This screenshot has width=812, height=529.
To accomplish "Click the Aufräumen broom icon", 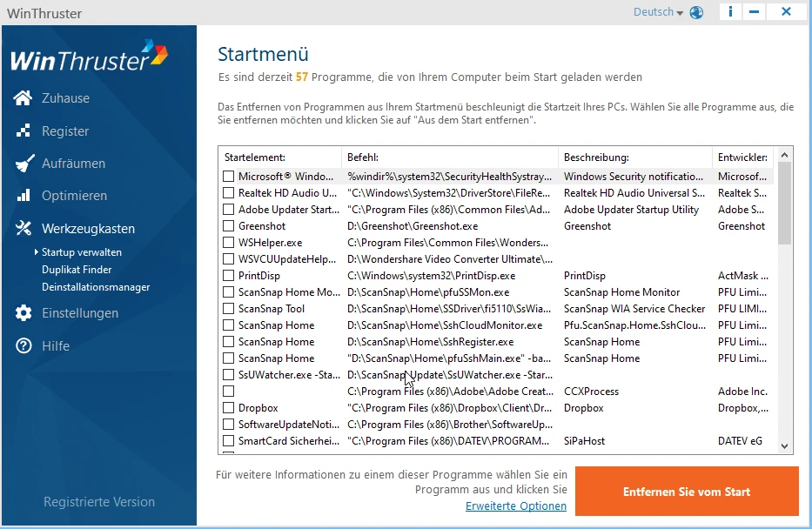I will 23,164.
